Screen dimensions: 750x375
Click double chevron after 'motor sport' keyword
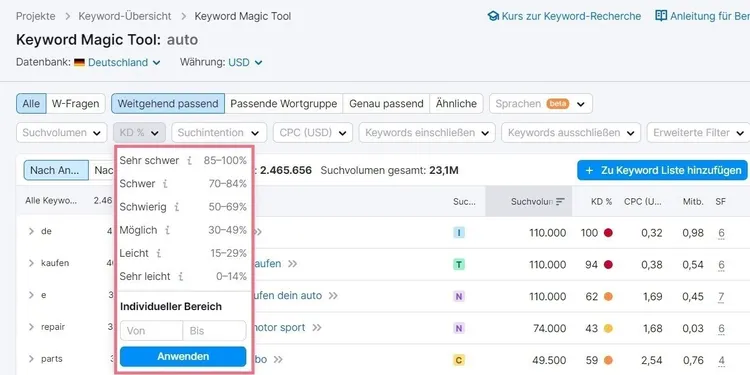point(317,328)
